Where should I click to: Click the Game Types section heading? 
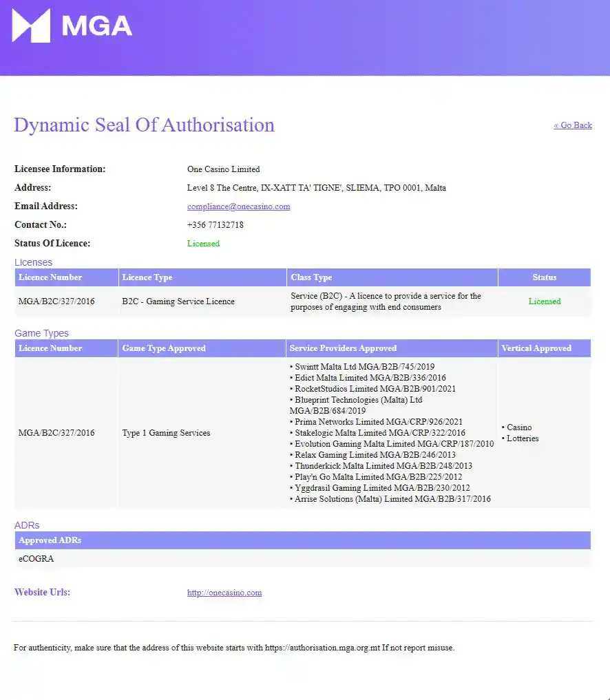[x=41, y=333]
